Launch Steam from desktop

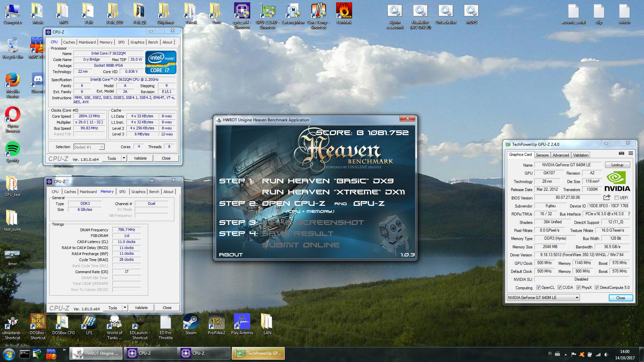click(191, 324)
